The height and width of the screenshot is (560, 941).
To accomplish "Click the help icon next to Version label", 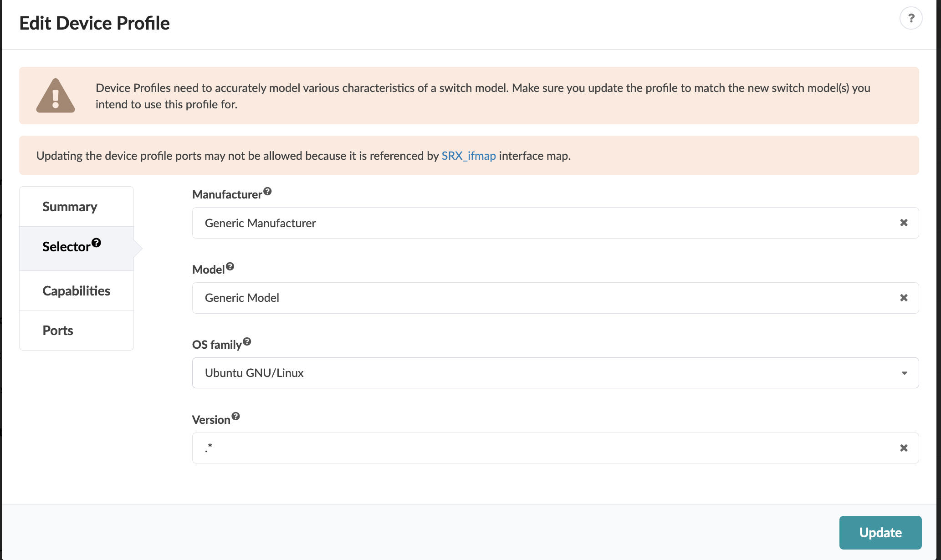I will [x=235, y=416].
